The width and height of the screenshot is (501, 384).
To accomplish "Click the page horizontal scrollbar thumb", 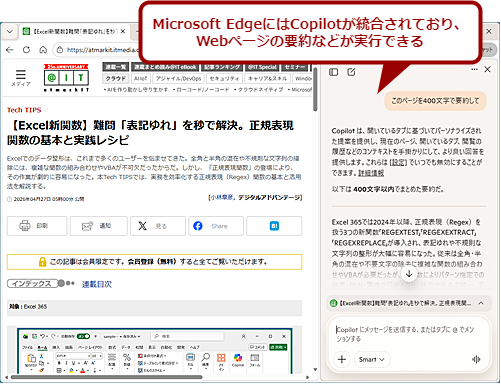I will tap(106, 377).
